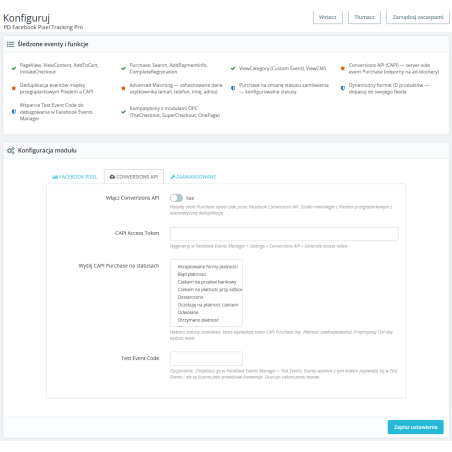Click the cloud icon on Conversions API tab

[x=112, y=177]
